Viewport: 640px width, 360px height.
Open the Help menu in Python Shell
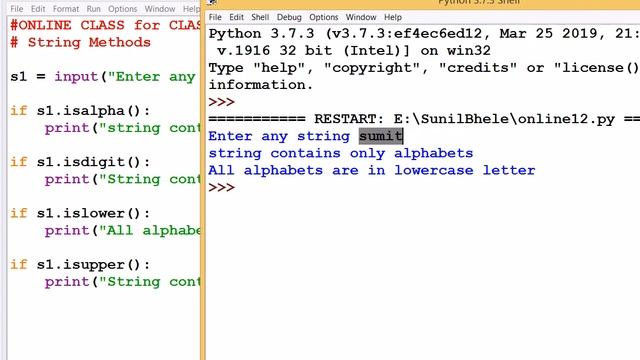click(393, 17)
